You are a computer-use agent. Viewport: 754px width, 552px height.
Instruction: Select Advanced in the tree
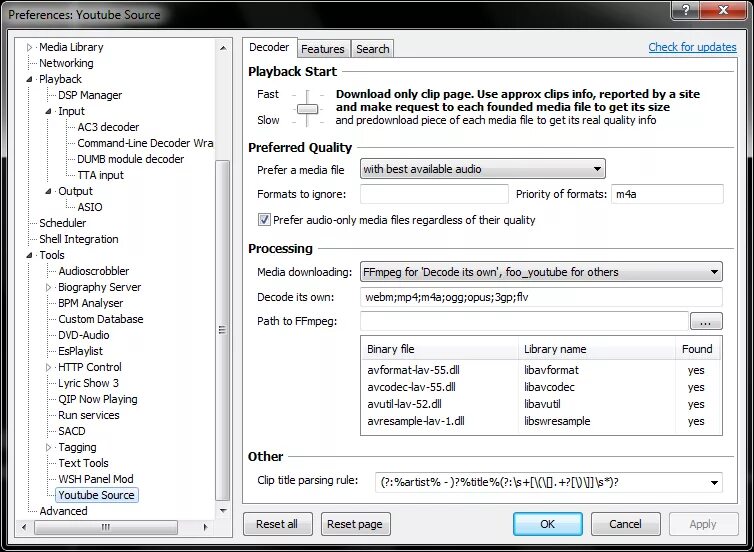tap(63, 511)
